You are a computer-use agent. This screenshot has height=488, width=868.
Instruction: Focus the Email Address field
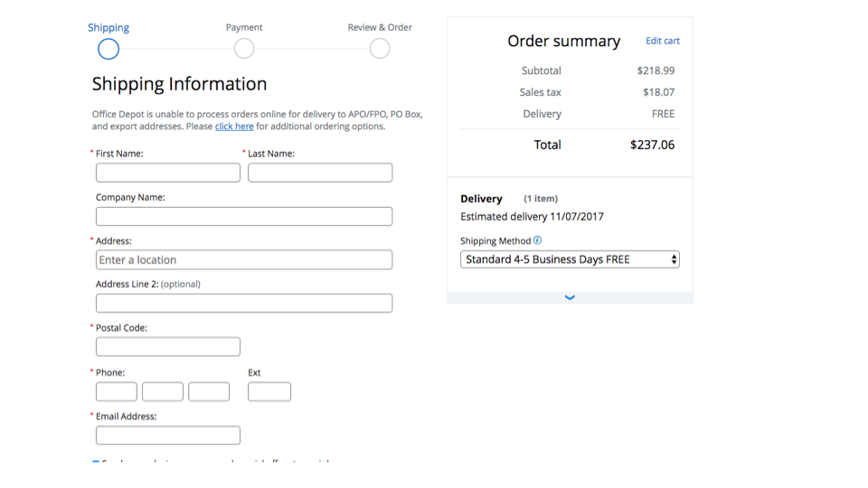168,436
